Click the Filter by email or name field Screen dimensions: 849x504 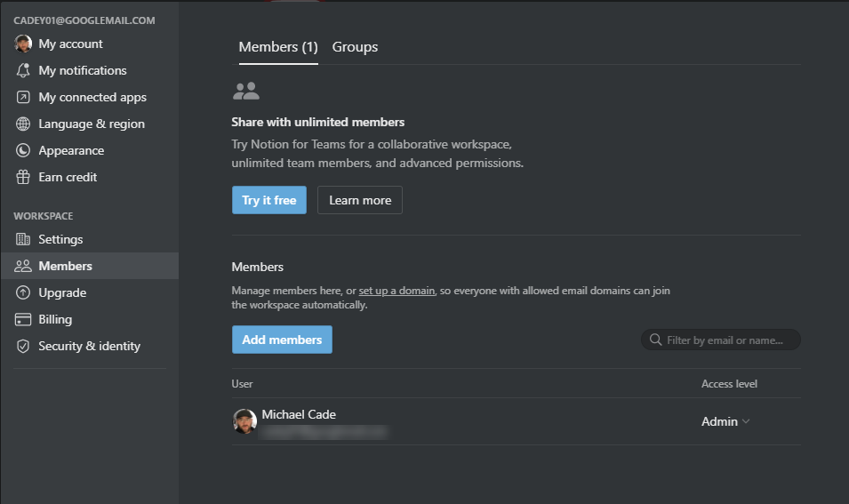coord(724,340)
